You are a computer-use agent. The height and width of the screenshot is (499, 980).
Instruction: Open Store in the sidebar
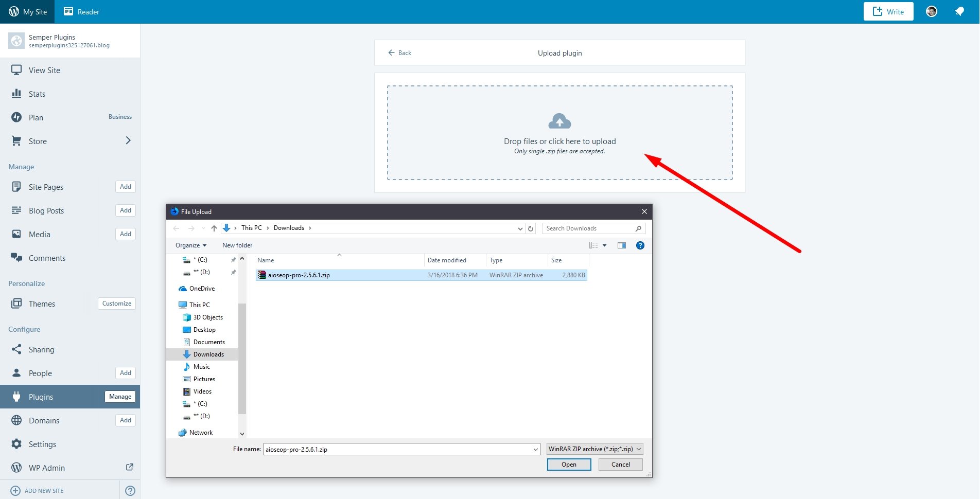pos(38,141)
